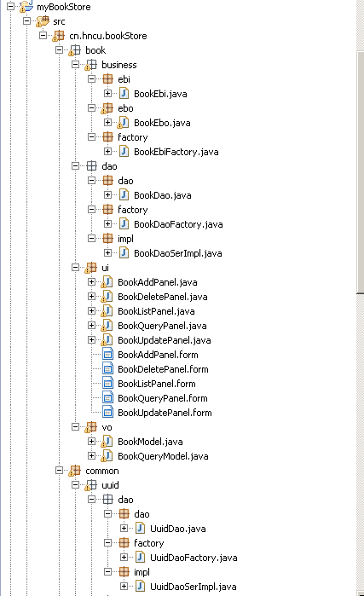Collapse the myBookStore project node

pos(10,6)
